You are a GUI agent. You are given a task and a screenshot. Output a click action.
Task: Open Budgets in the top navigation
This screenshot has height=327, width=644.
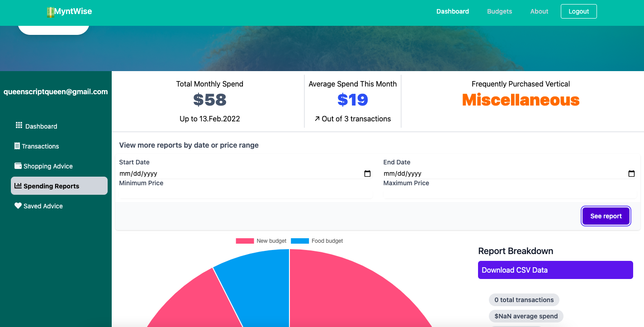[500, 11]
